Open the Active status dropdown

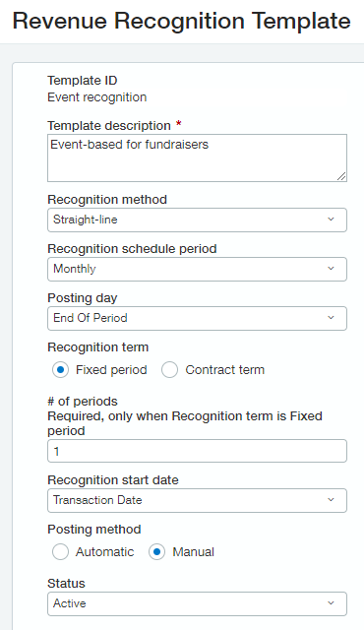(197, 603)
